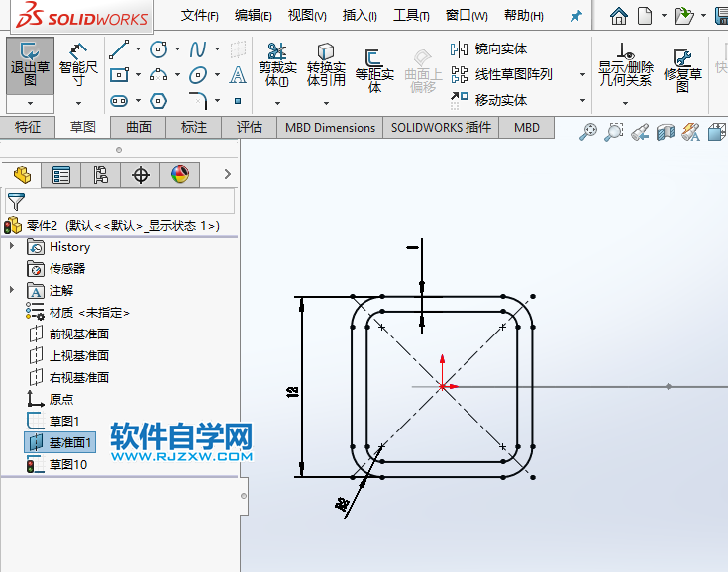Viewport: 728px width, 572px height.
Task: Select the Sketch Fillet tool
Action: pyautogui.click(x=198, y=100)
